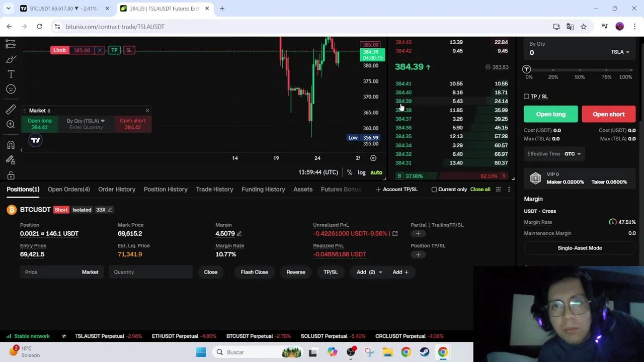Close the floating Market order widget

[x=147, y=111]
